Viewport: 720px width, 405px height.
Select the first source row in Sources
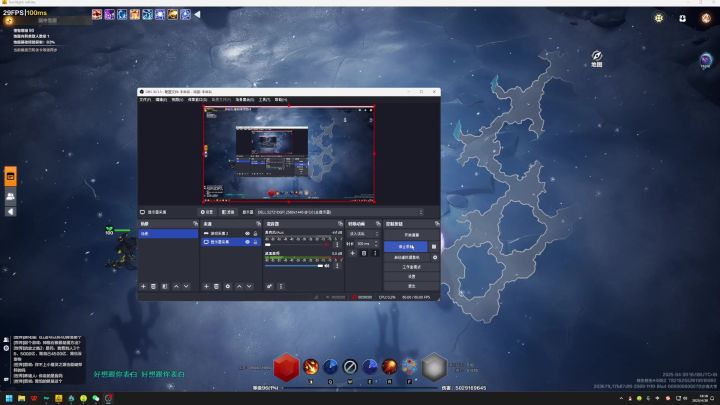(x=231, y=233)
